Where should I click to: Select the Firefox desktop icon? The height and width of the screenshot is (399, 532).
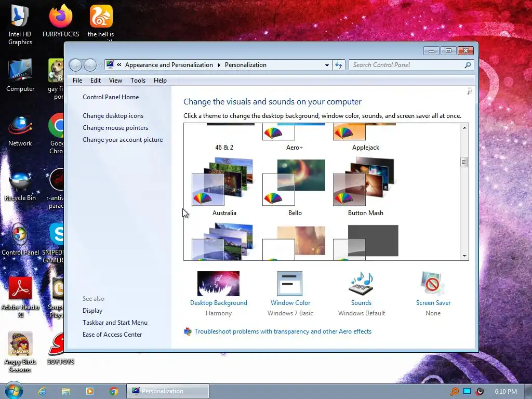coord(61,20)
